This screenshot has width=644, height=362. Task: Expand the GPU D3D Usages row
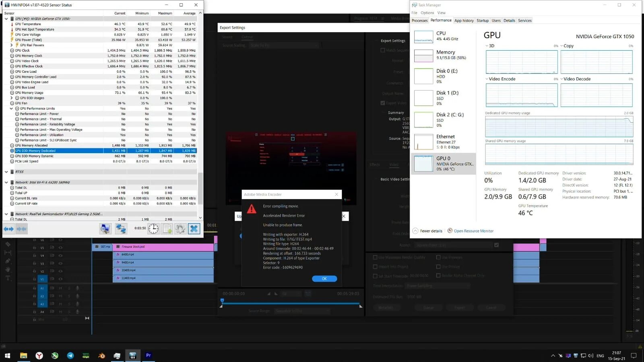pyautogui.click(x=11, y=98)
